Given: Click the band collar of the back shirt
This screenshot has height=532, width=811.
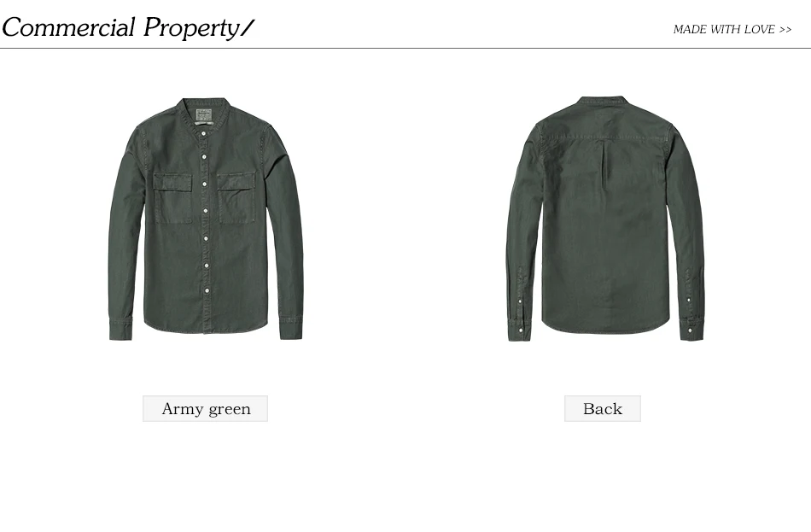Looking at the screenshot, I should 603,99.
